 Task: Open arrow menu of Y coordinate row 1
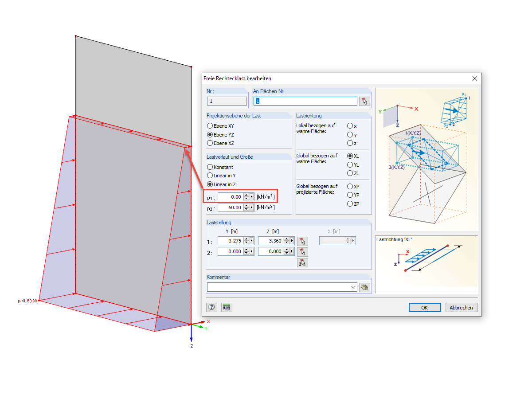pos(252,241)
